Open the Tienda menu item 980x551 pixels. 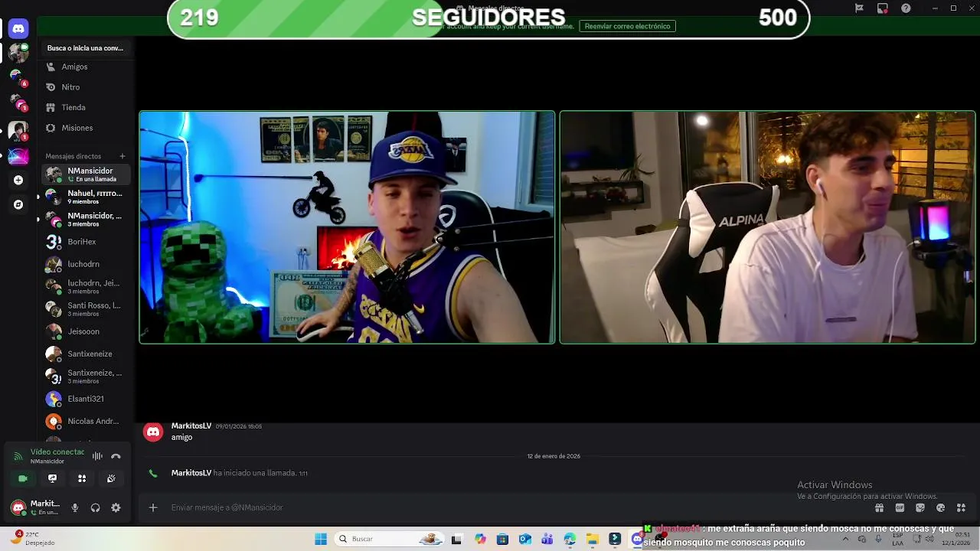pos(85,108)
